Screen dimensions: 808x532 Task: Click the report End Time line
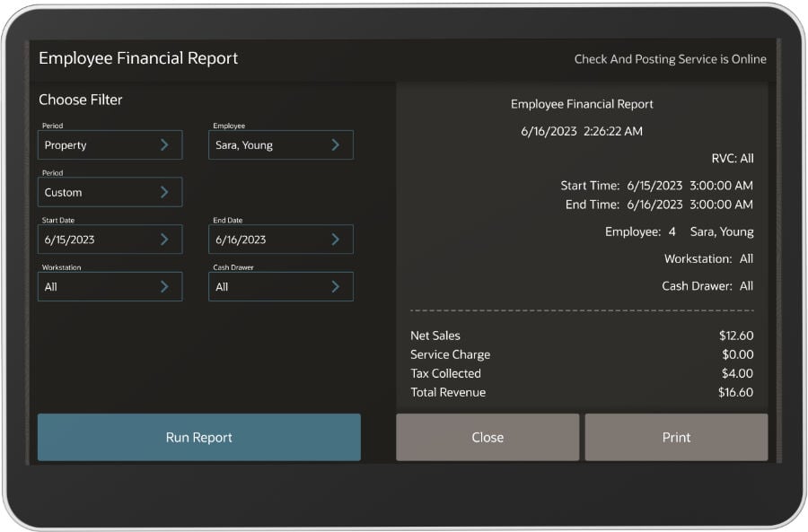[659, 205]
